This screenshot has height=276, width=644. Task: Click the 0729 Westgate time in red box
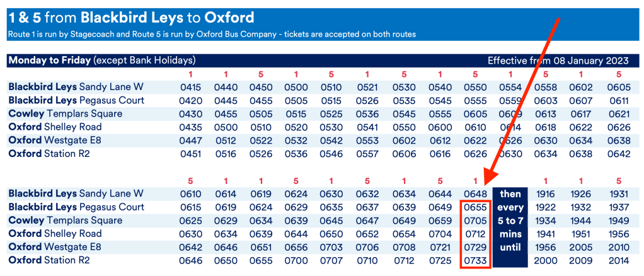(x=475, y=247)
